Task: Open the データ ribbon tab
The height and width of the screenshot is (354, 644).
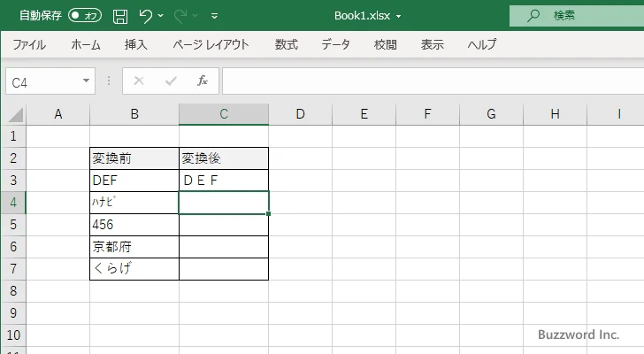Action: click(x=335, y=44)
